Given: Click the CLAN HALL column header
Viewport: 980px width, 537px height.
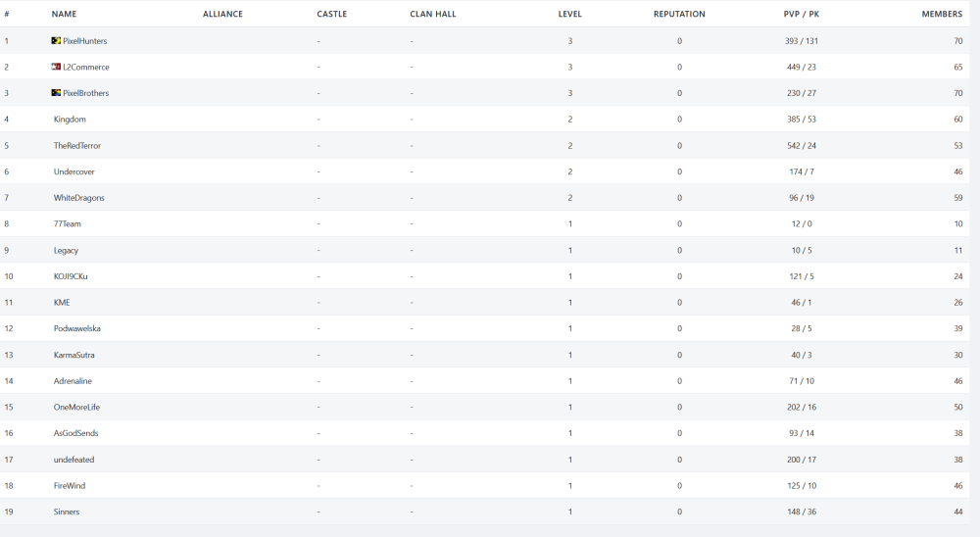Looking at the screenshot, I should (433, 15).
